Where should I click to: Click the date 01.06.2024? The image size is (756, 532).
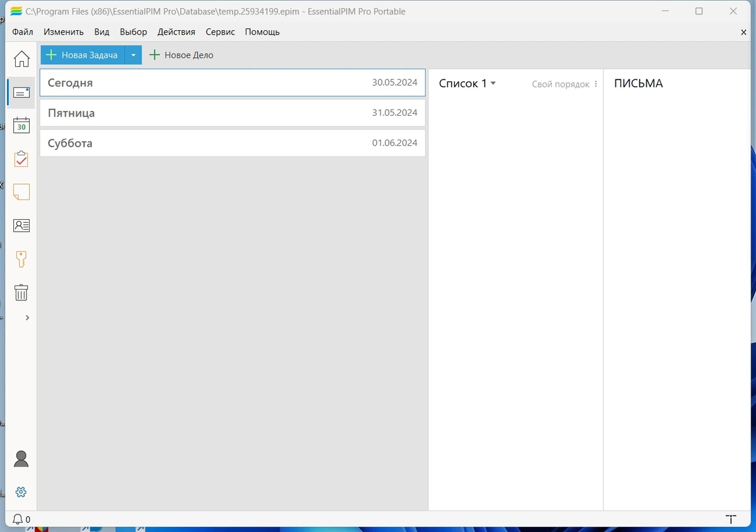pyautogui.click(x=394, y=143)
